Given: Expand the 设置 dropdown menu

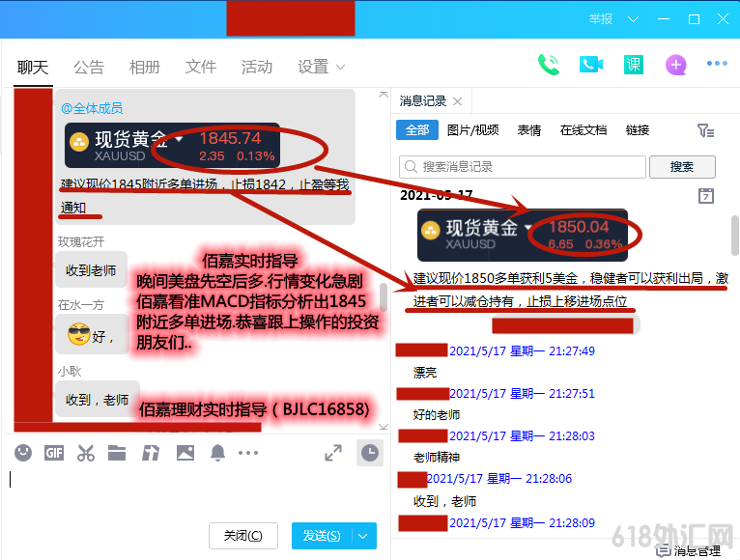Looking at the screenshot, I should (322, 67).
